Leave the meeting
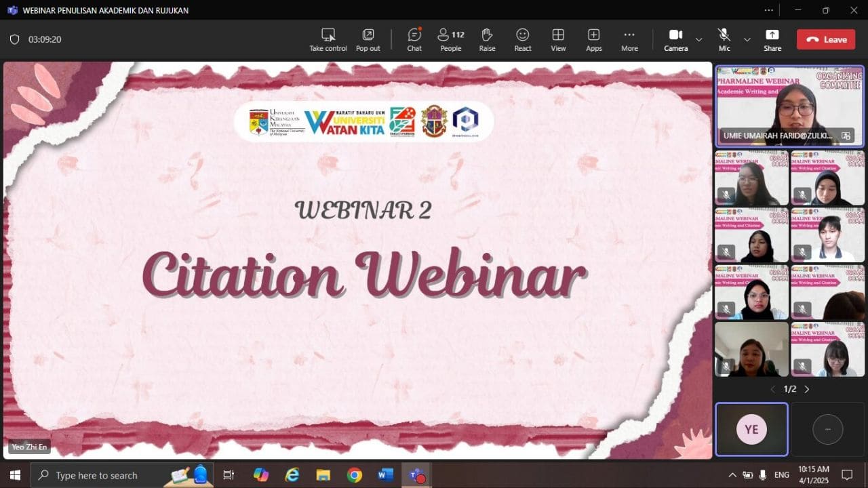This screenshot has width=868, height=488. coord(826,39)
